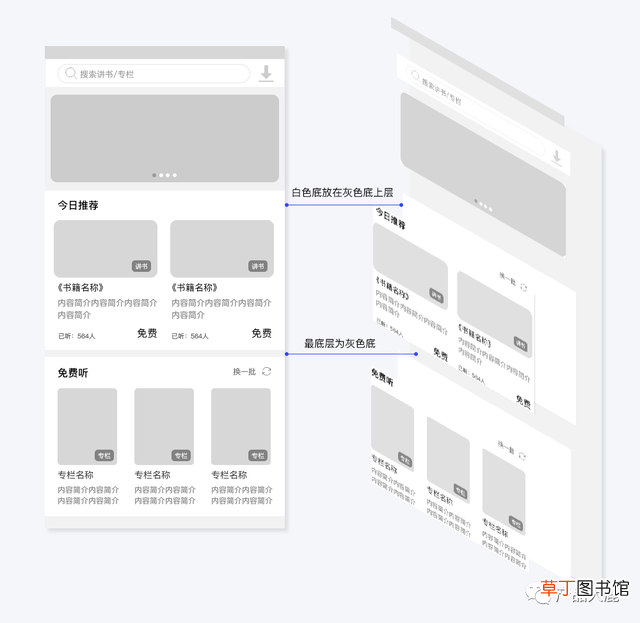The width and height of the screenshot is (640, 623).
Task: Click the first book's 免费 label
Action: point(147,333)
